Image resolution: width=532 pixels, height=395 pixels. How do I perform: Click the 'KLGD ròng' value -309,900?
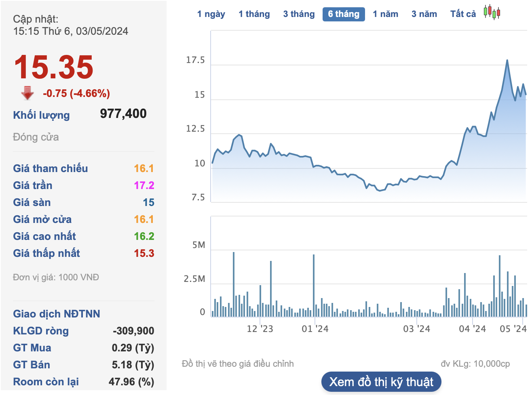click(x=133, y=331)
